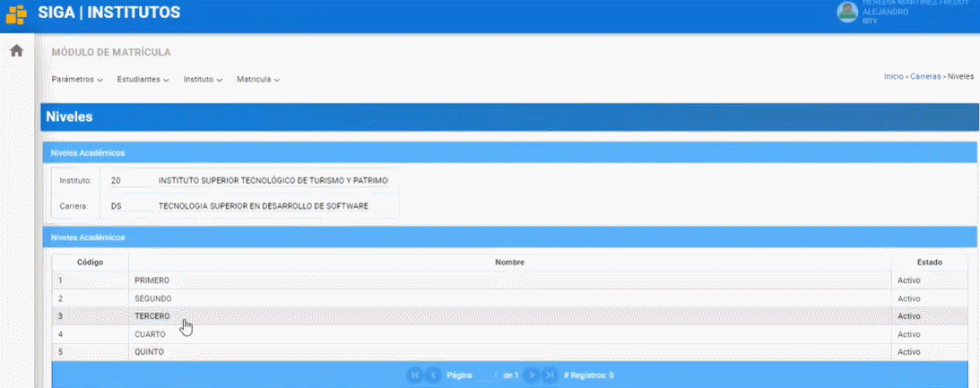
Task: Select the QUINTO level row
Action: coord(149,352)
